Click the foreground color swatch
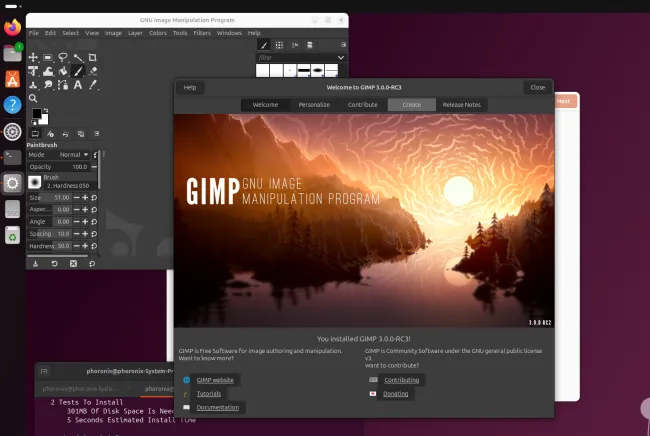This screenshot has width=650, height=436. (36, 113)
